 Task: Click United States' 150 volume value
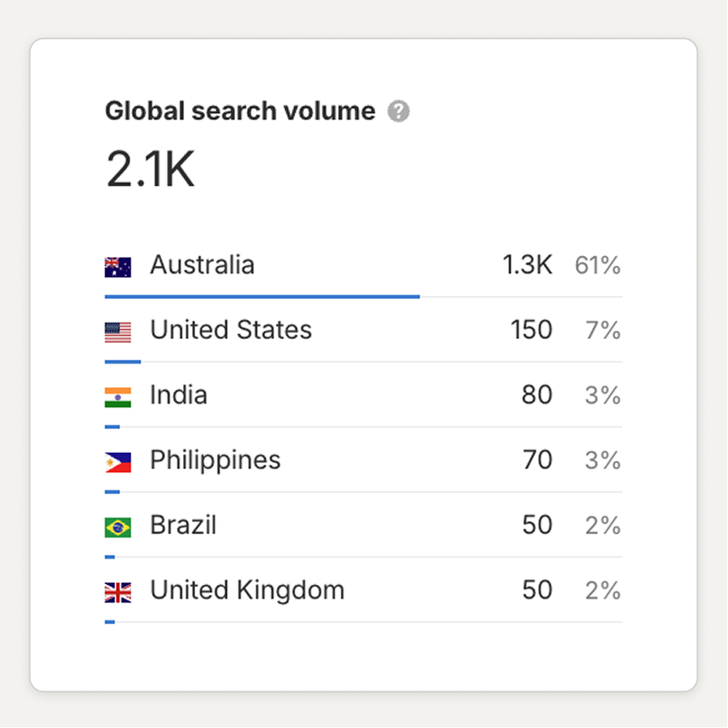tap(531, 330)
